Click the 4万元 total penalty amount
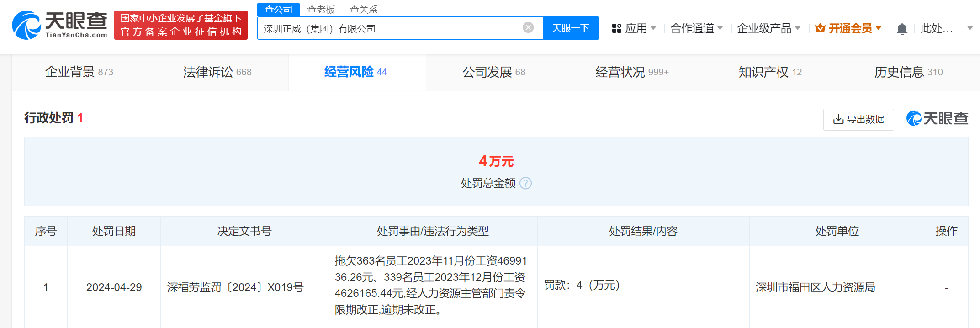 pyautogui.click(x=496, y=161)
